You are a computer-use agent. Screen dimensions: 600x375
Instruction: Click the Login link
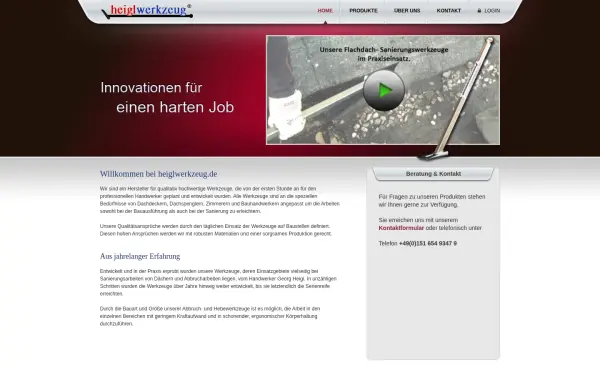[x=492, y=11]
